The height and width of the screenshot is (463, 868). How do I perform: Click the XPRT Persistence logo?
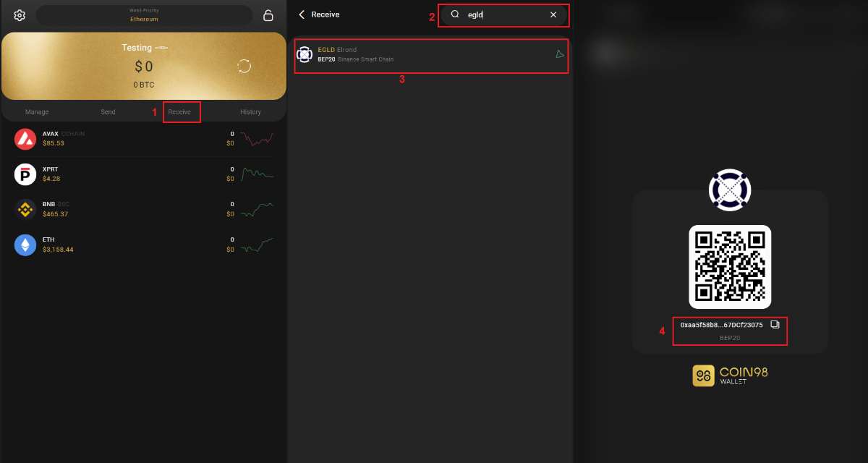(25, 174)
